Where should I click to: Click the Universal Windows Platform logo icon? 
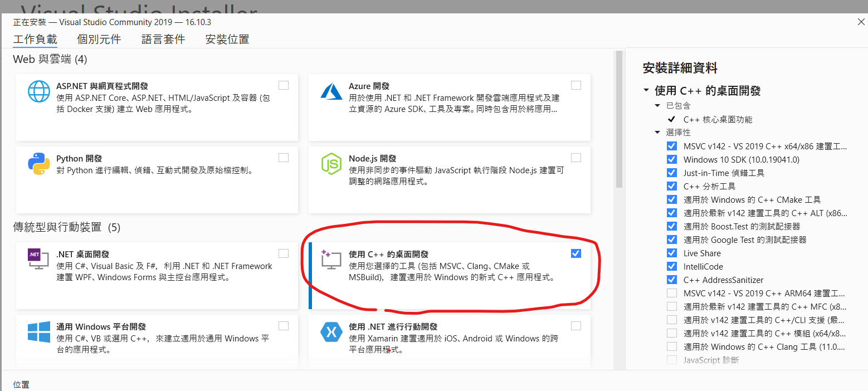tap(39, 332)
